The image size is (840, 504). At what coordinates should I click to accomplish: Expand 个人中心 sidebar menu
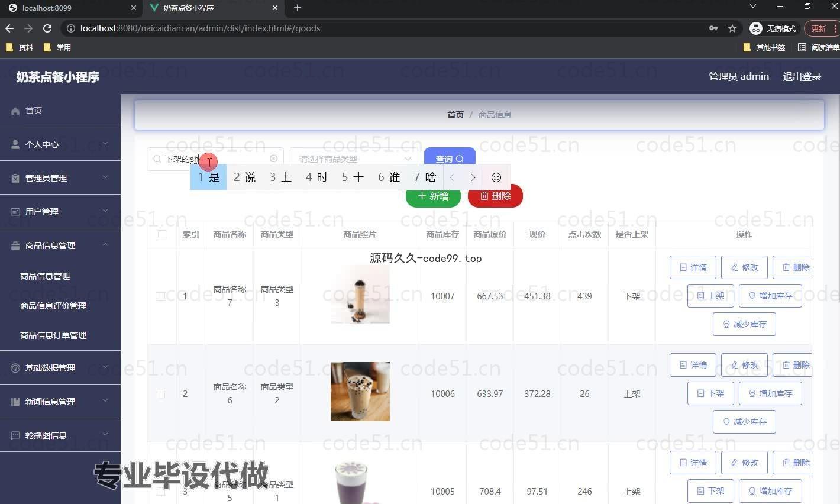tap(60, 144)
